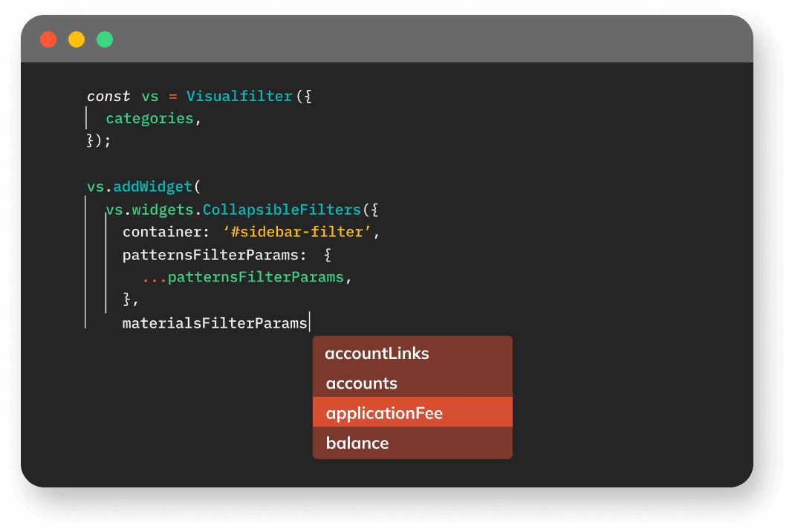
Task: Click the const keyword
Action: click(108, 96)
